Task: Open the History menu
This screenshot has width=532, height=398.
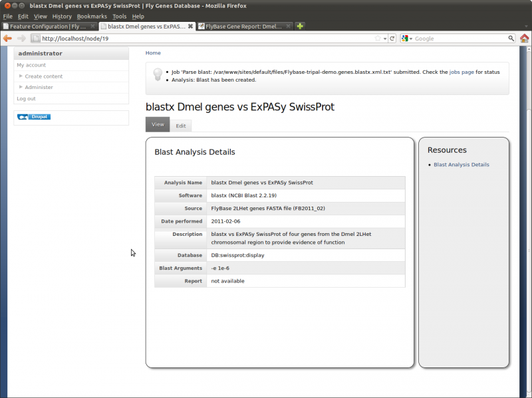Action: click(x=62, y=16)
